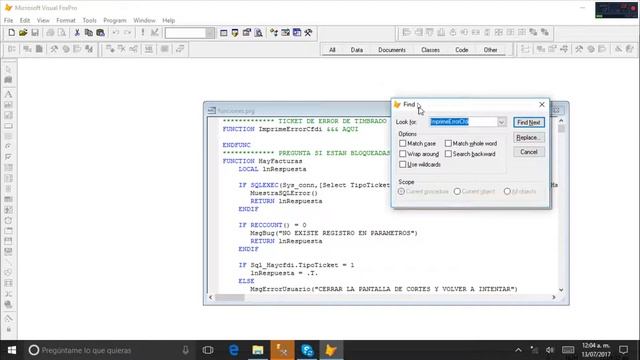Tick the Wrap around checkbox
640x360 pixels.
[x=402, y=154]
